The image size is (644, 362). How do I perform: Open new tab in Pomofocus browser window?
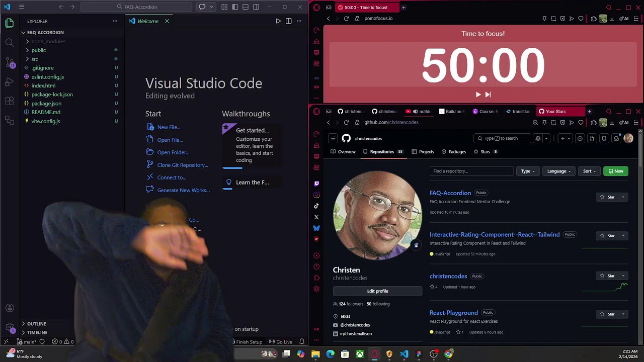click(404, 8)
